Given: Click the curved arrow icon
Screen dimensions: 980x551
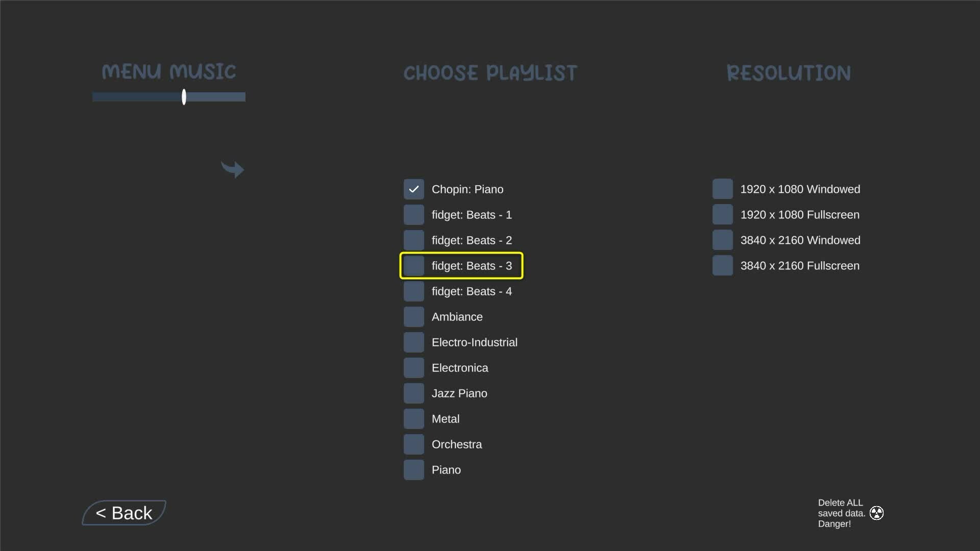Looking at the screenshot, I should (233, 169).
